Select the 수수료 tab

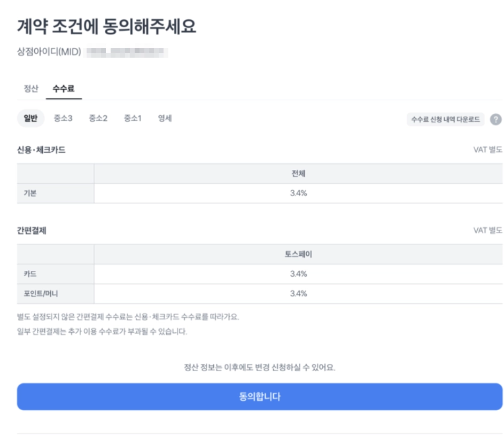[x=64, y=89]
